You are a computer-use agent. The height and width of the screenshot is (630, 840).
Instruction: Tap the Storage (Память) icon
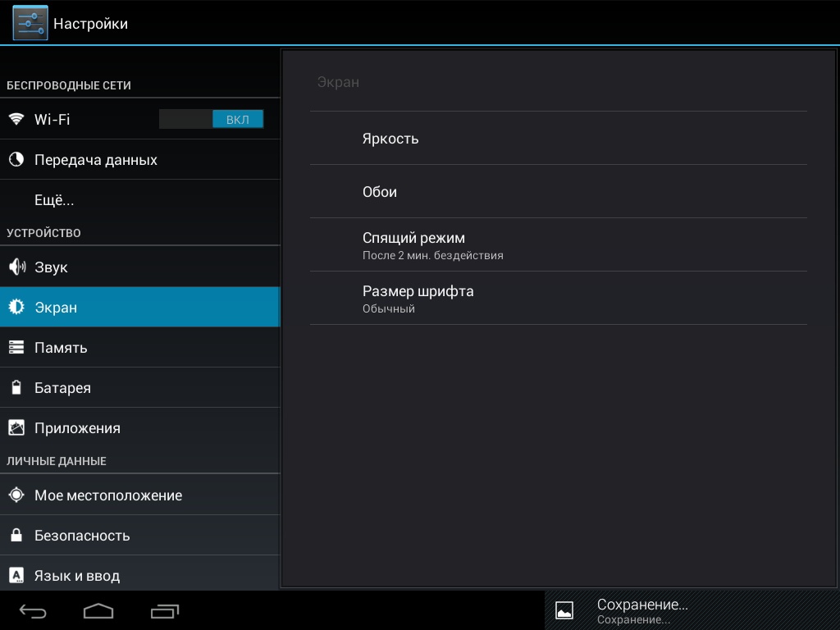[16, 347]
